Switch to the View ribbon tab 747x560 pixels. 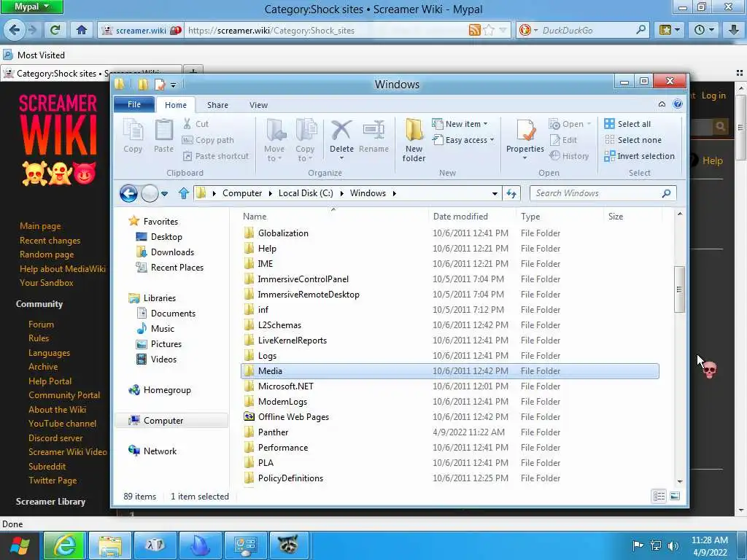[258, 105]
